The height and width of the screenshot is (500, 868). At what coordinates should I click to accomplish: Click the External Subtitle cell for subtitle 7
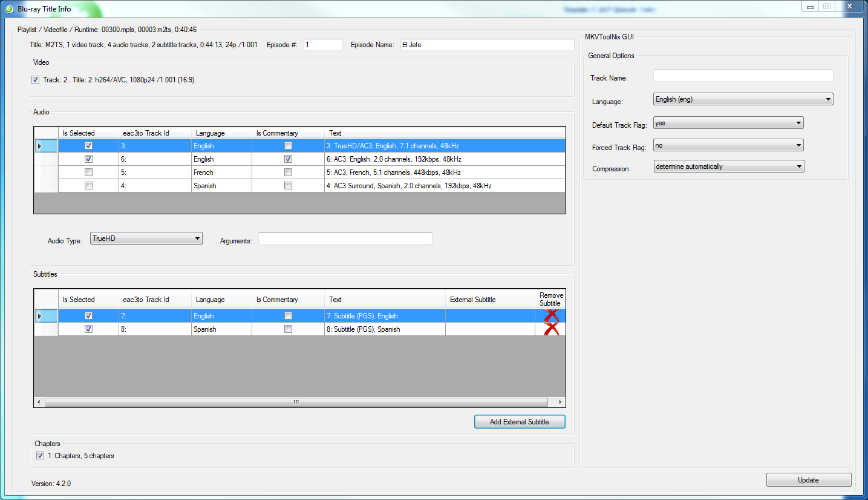(490, 316)
